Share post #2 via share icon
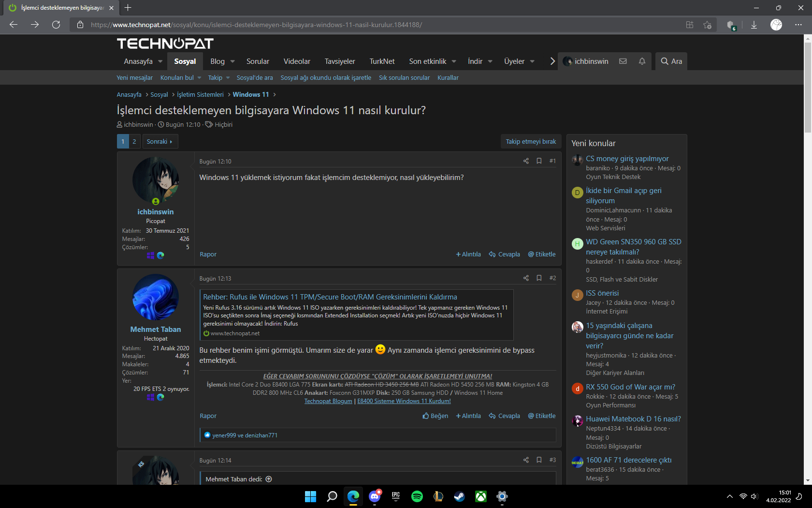This screenshot has height=508, width=812. pyautogui.click(x=526, y=278)
